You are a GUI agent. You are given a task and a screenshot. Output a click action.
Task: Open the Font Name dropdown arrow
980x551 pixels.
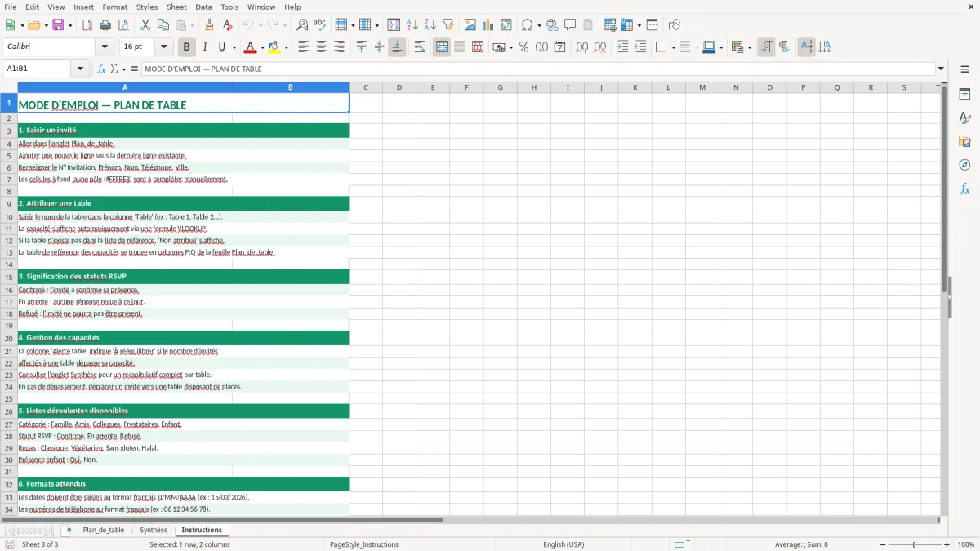click(x=105, y=47)
